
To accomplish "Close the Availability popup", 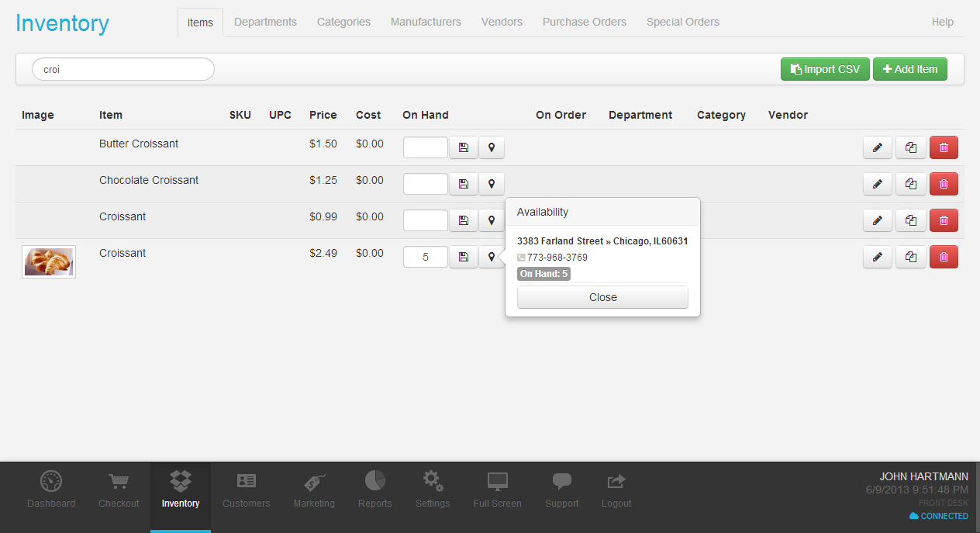I will [x=602, y=297].
